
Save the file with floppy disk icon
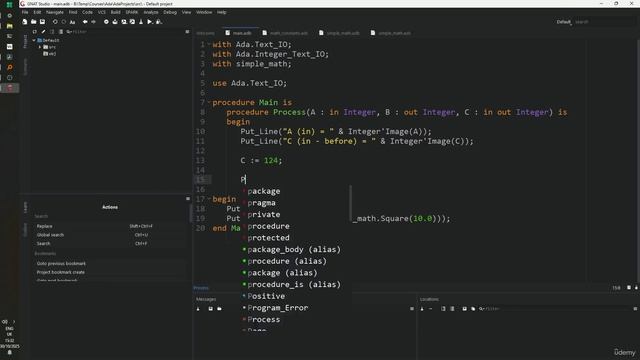point(42,22)
